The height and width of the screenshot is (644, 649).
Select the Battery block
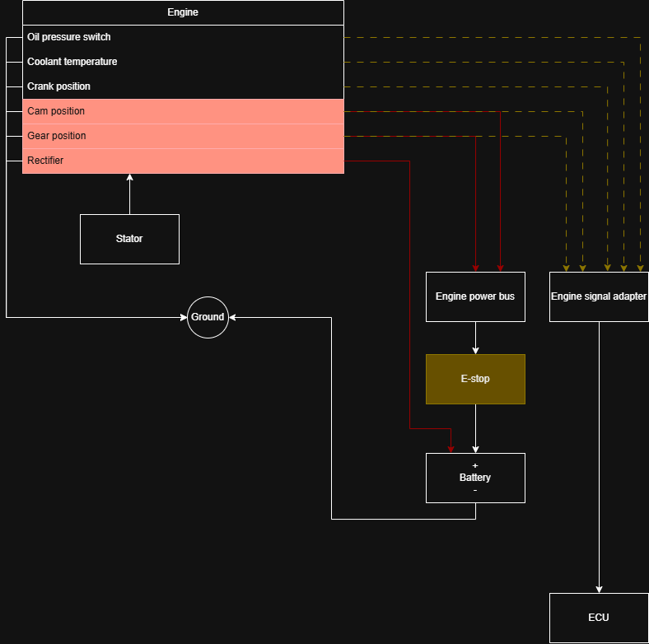point(475,478)
